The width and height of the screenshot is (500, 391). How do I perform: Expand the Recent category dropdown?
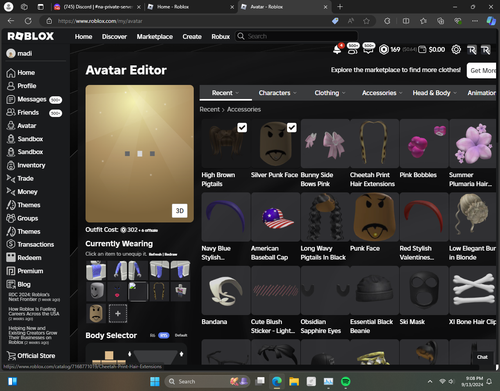[x=225, y=93]
